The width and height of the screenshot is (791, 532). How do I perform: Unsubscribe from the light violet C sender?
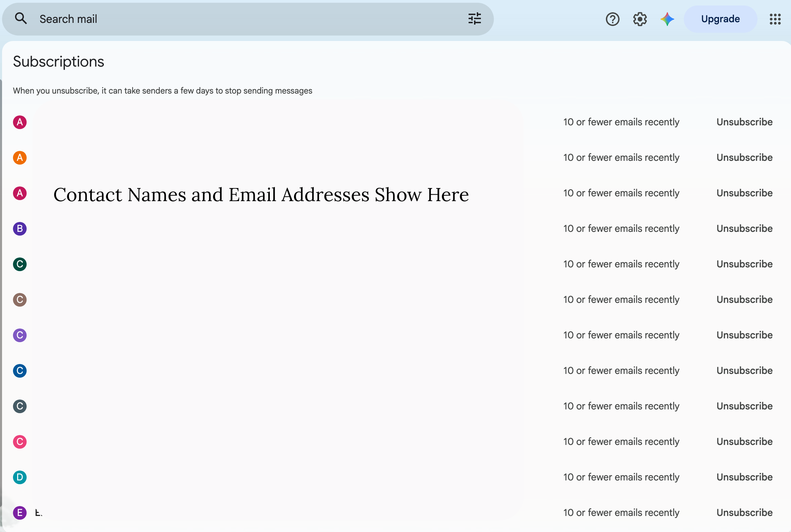(745, 335)
